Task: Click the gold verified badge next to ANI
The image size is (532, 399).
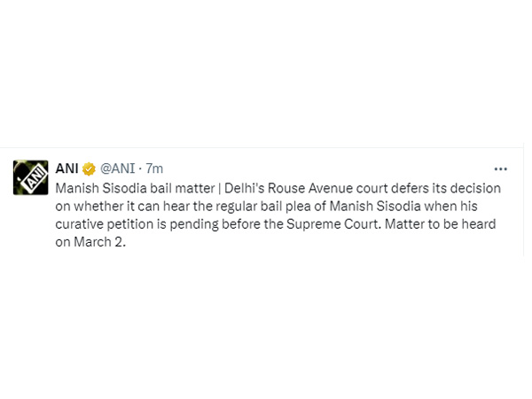Action: click(89, 168)
